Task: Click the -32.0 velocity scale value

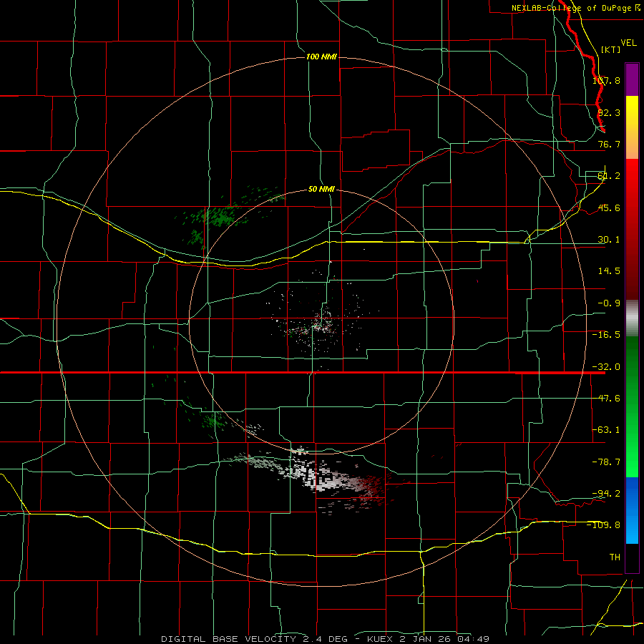Action: coord(606,367)
